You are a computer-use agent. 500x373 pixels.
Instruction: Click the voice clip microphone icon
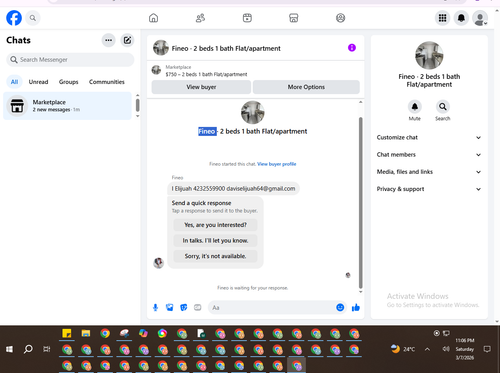click(155, 307)
